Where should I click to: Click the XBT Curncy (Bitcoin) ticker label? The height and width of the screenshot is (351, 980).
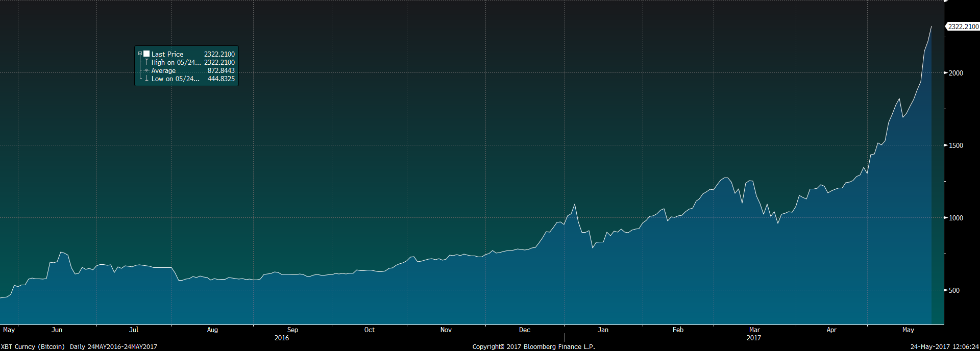pos(33,346)
